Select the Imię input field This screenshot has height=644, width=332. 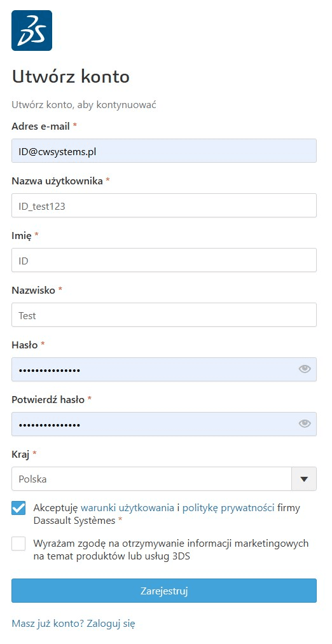pyautogui.click(x=164, y=260)
